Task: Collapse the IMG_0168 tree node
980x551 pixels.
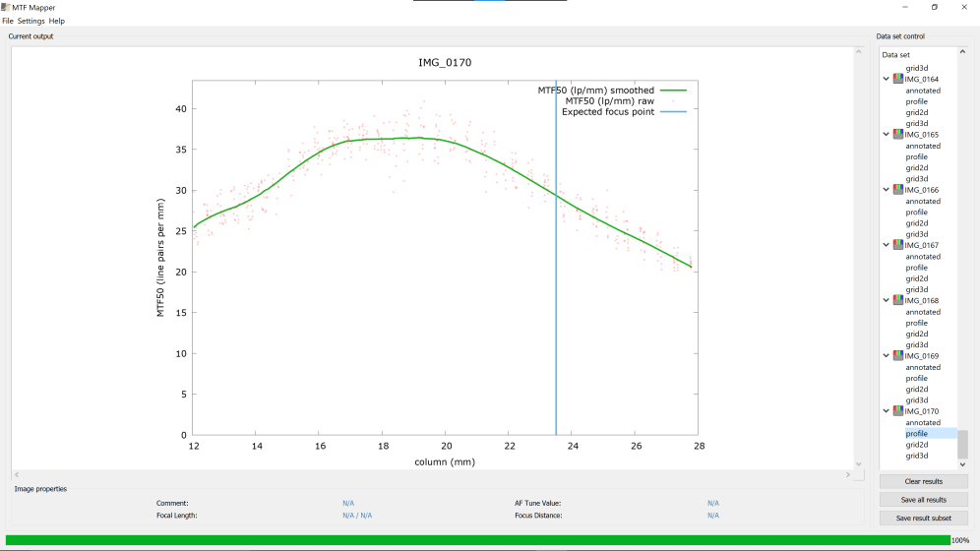Action: point(887,300)
